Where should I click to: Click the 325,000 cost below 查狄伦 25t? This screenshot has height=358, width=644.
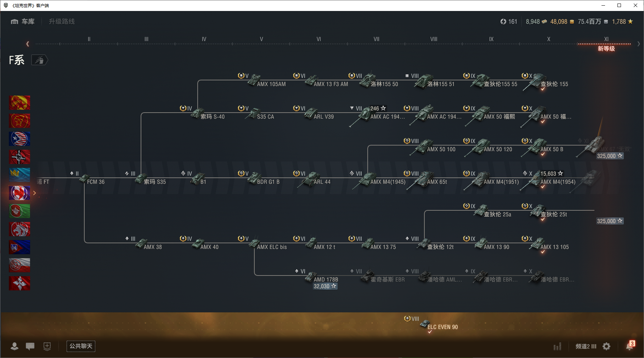(610, 221)
